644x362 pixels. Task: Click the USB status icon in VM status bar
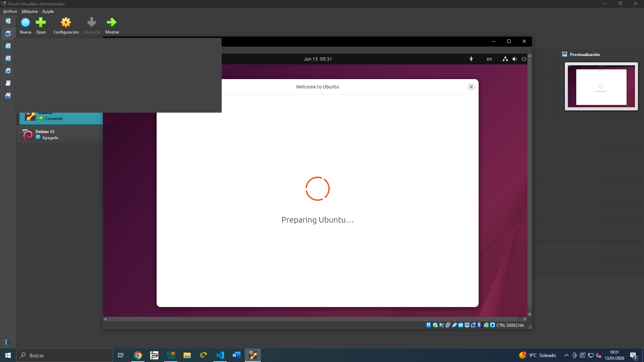click(x=454, y=325)
